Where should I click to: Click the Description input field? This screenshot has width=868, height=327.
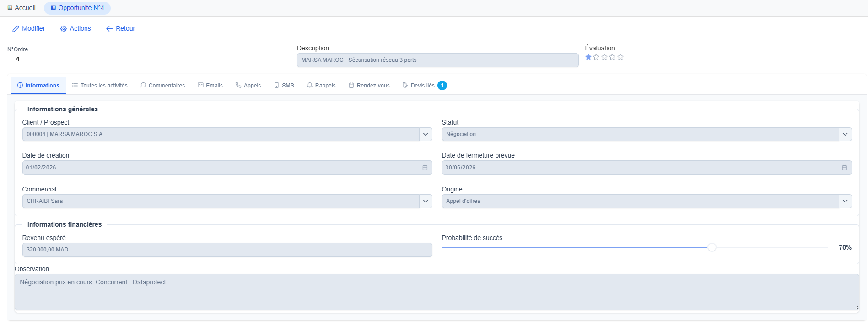coord(437,60)
